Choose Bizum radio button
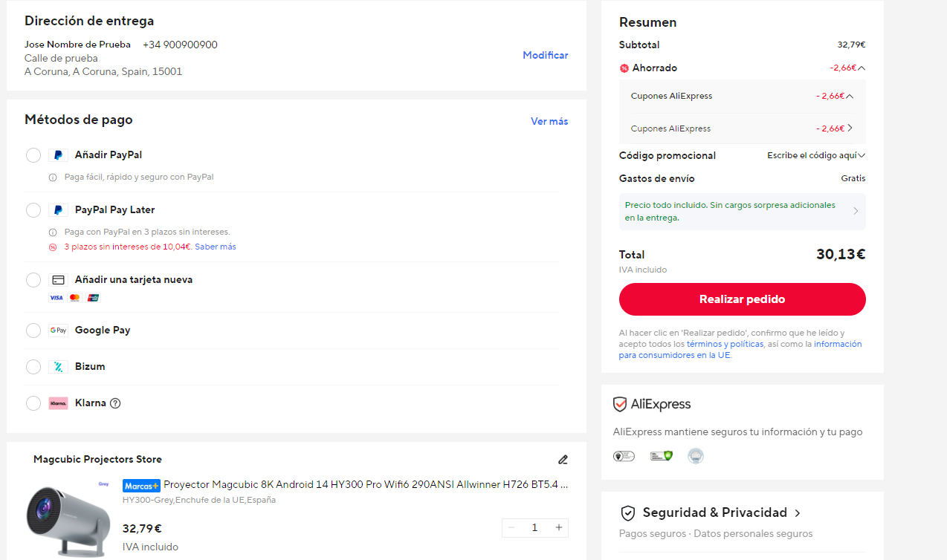 (x=33, y=367)
